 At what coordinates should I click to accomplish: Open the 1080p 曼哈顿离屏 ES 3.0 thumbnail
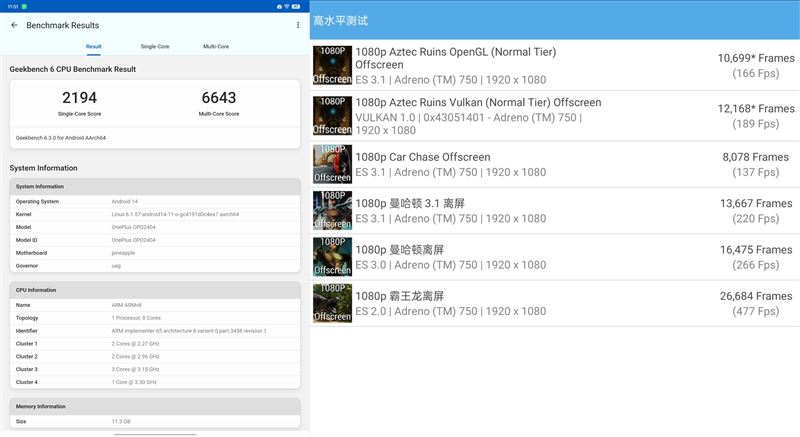[x=332, y=257]
